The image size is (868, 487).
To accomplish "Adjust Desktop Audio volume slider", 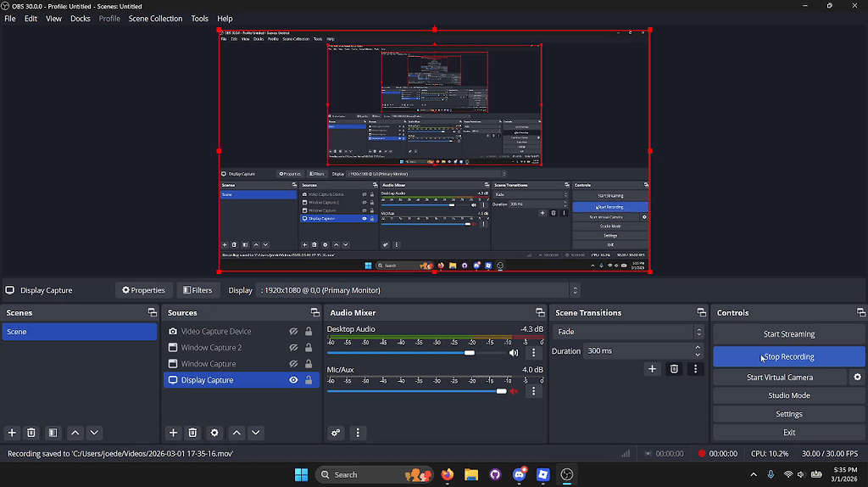I will coord(470,353).
